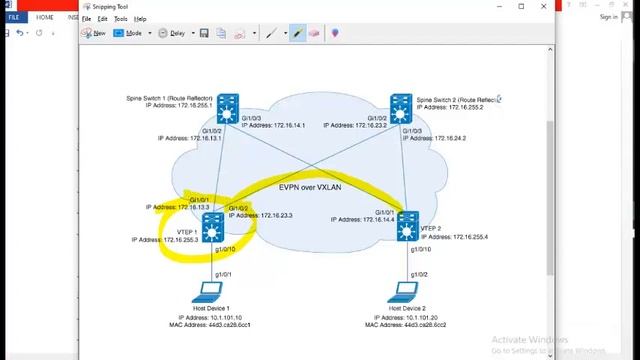Viewport: 640px width, 360px height.
Task: Open the Help menu in Snipping Tool
Action: (140, 19)
